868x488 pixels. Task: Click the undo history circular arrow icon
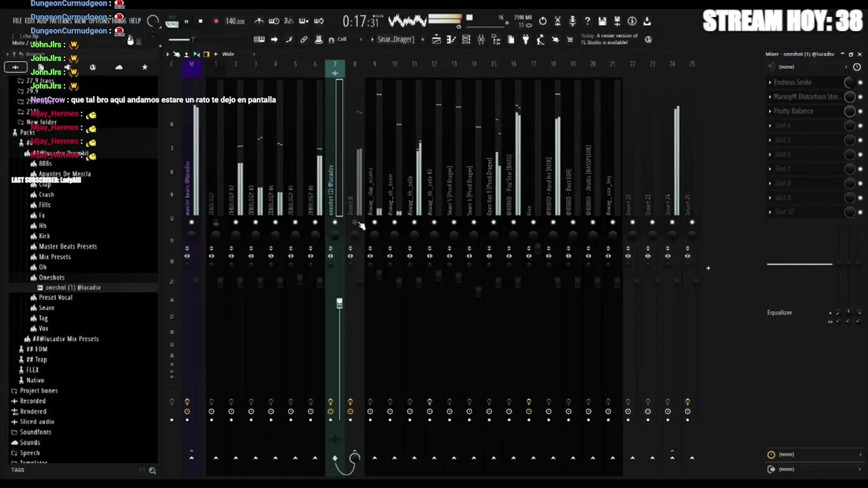tap(542, 22)
